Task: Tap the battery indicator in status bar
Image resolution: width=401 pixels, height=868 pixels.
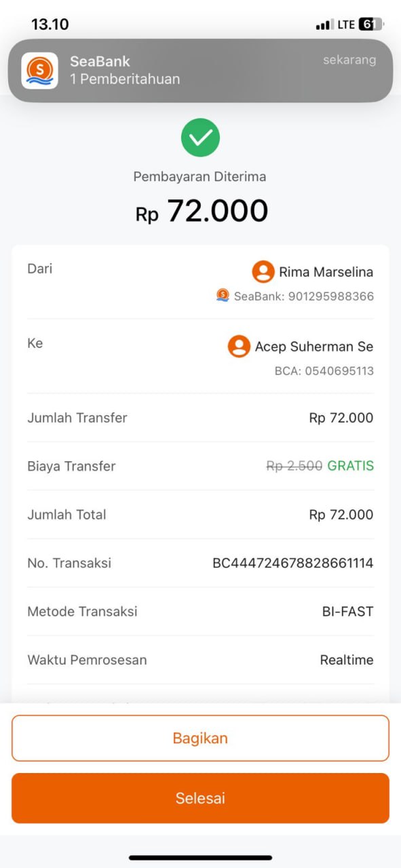Action: [370, 24]
